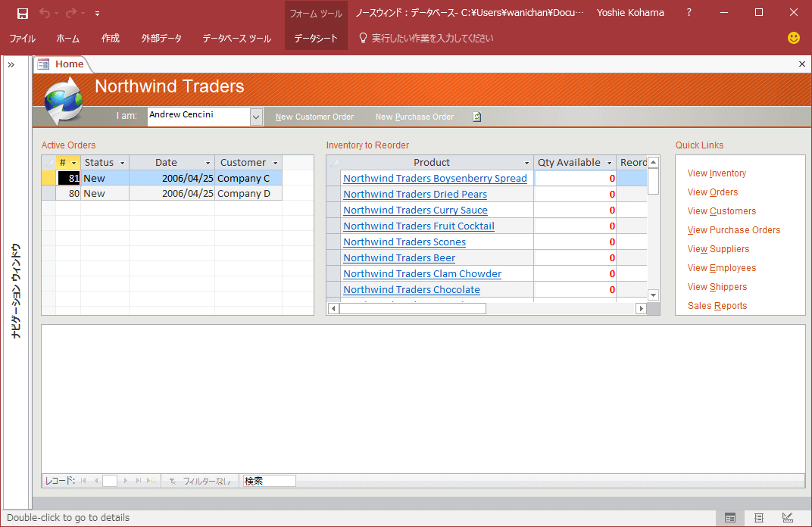The height and width of the screenshot is (527, 812).
Task: Click the help question mark icon
Action: (x=689, y=12)
